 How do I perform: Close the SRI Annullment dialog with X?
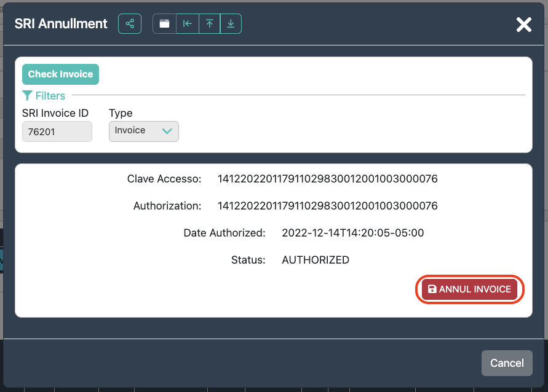click(523, 25)
